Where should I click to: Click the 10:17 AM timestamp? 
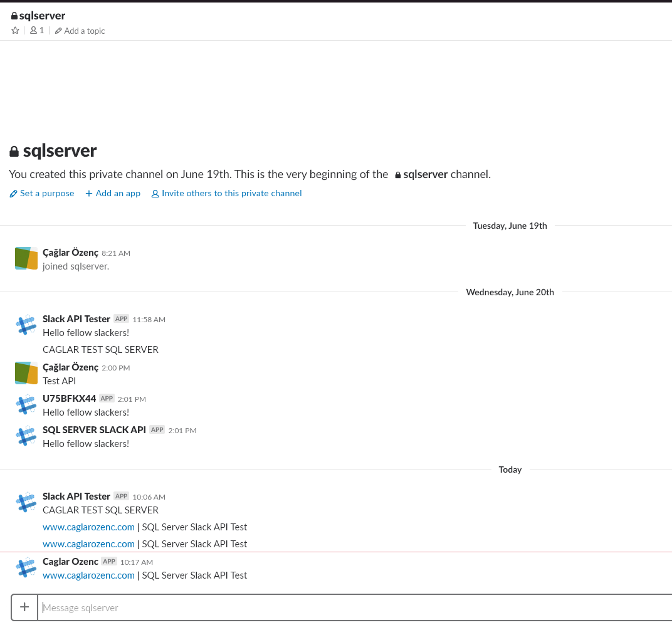(x=136, y=562)
